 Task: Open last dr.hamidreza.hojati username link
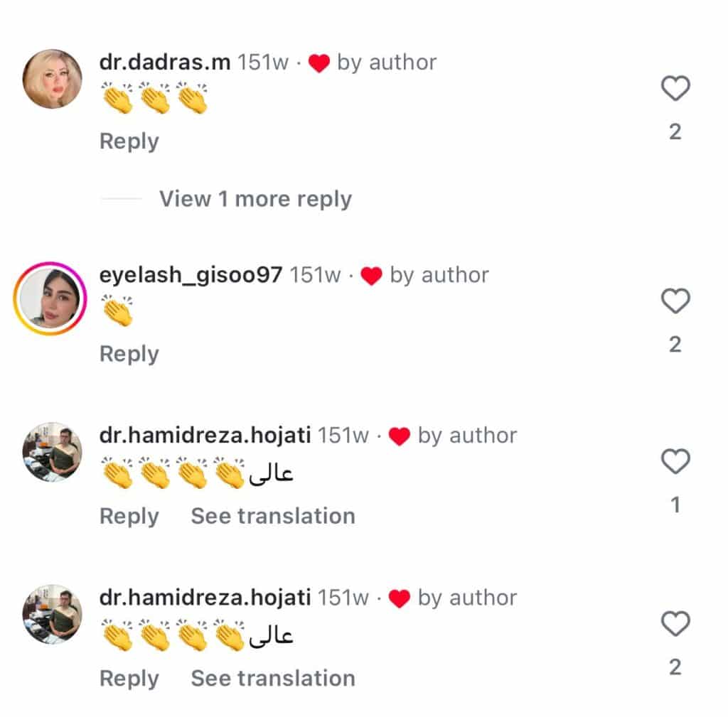[x=205, y=598]
